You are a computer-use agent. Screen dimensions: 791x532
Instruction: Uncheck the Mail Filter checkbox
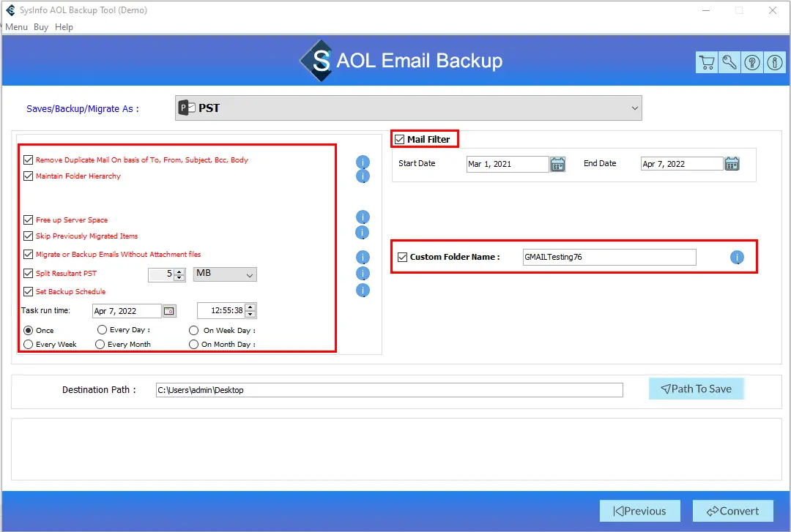(x=399, y=139)
